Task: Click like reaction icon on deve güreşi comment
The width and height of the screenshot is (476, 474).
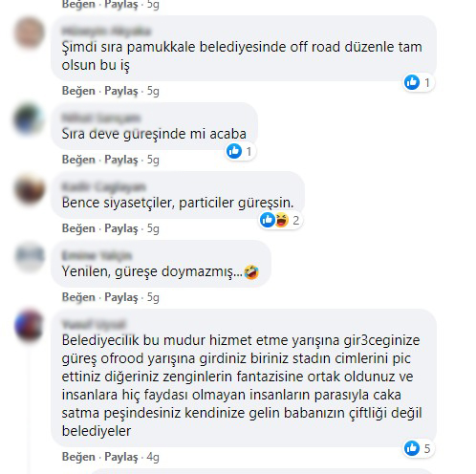Action: tap(234, 151)
